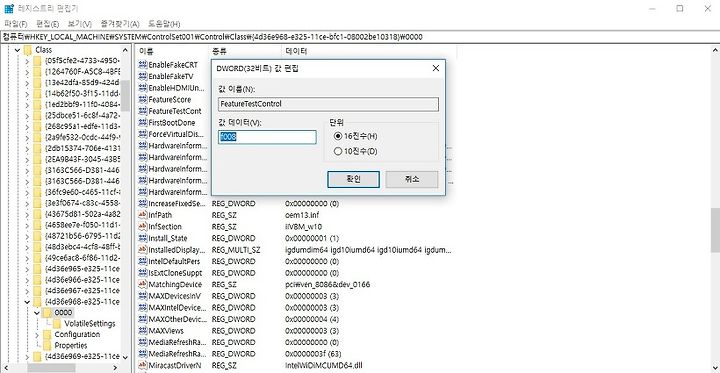720x373 pixels.
Task: Close the DWORD(32비트) edit dialog with X
Action: click(436, 68)
